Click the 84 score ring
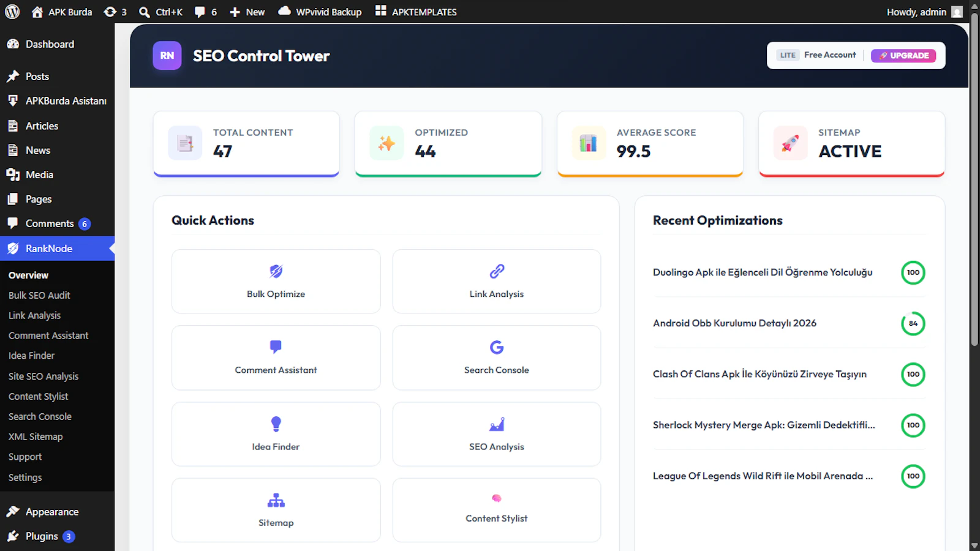This screenshot has width=980, height=551. (913, 323)
